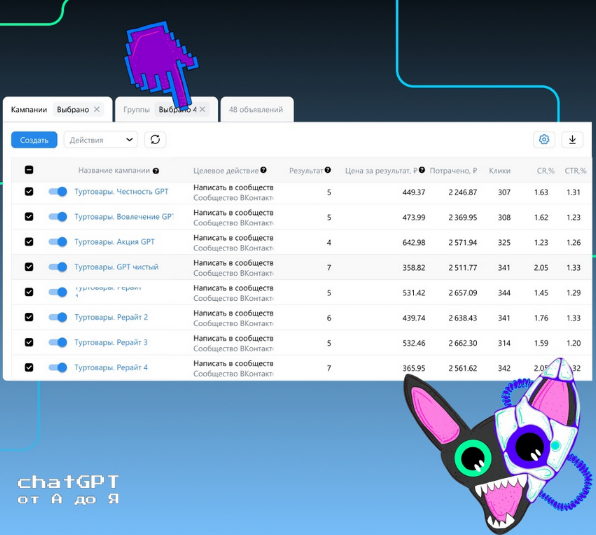The height and width of the screenshot is (535, 596).
Task: Disable the Туртовары. Акция GPT campaign switch
Action: 58,242
